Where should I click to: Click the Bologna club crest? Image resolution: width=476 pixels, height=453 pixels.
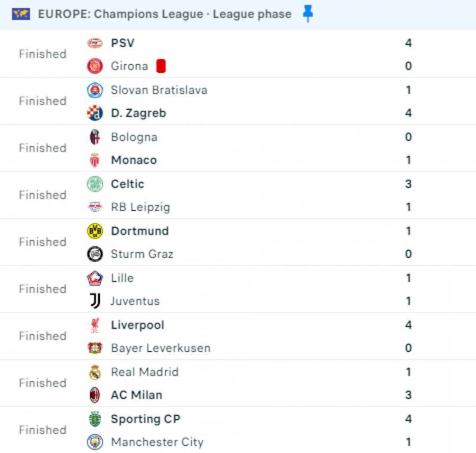point(95,137)
